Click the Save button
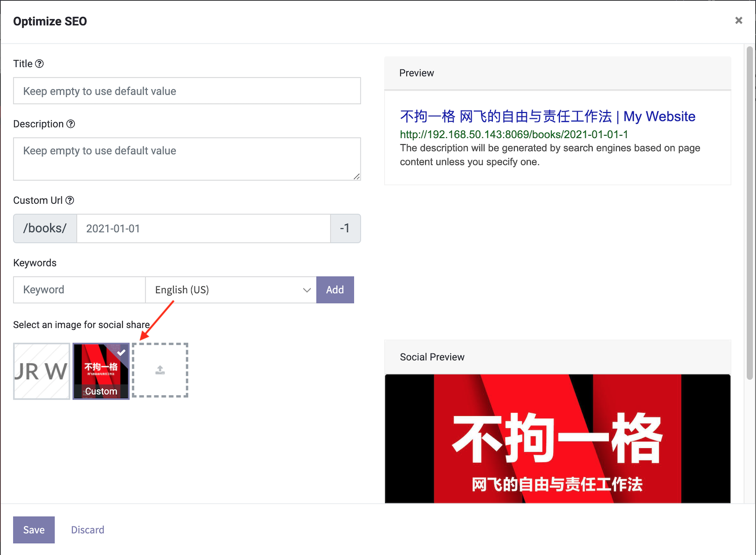756x555 pixels. pos(34,530)
